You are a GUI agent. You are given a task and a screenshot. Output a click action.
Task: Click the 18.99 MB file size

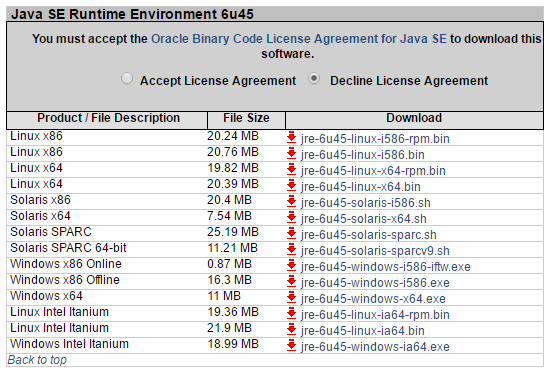(x=233, y=344)
